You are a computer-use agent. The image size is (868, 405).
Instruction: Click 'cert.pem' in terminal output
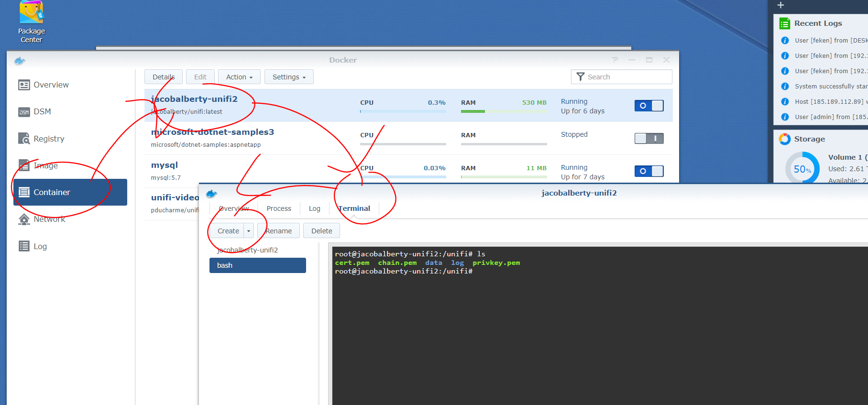(x=352, y=263)
